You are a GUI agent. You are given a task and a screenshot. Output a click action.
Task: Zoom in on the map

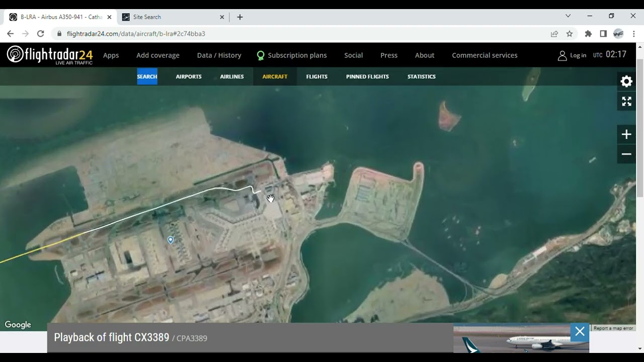(x=626, y=134)
